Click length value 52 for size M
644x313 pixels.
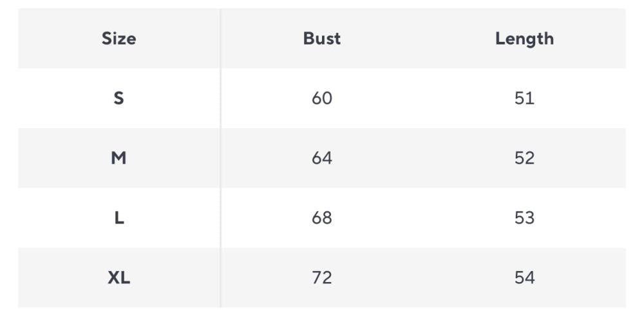tap(524, 158)
